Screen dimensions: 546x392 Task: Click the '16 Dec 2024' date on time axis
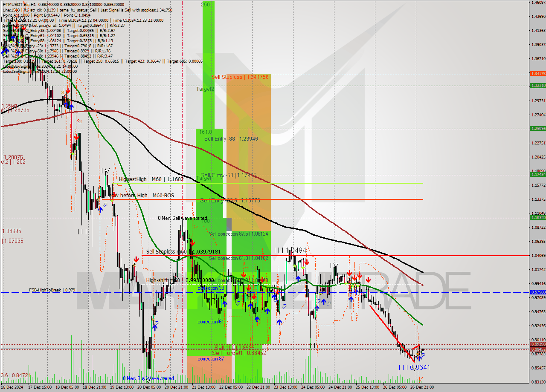coord(12,387)
